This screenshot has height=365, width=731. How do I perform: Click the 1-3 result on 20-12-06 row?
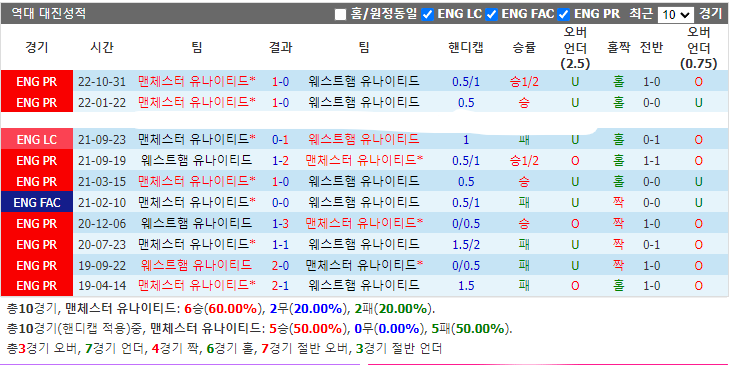(280, 223)
